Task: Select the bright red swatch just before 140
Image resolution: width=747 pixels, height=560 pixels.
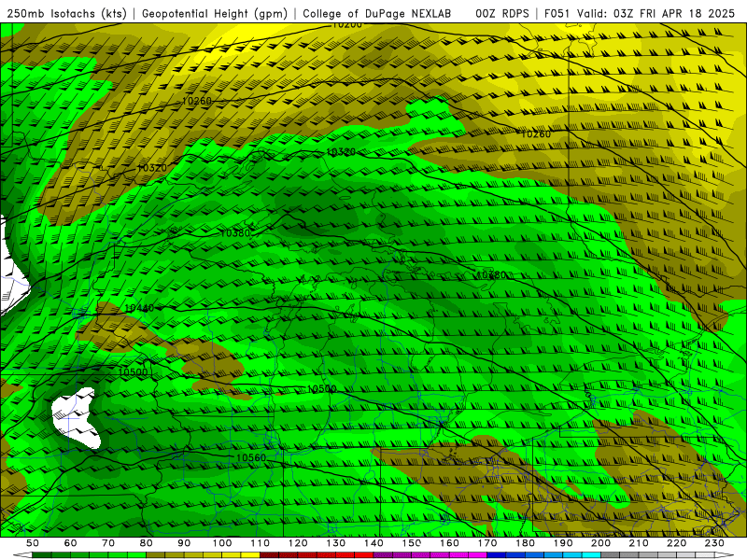Action: pos(364,555)
